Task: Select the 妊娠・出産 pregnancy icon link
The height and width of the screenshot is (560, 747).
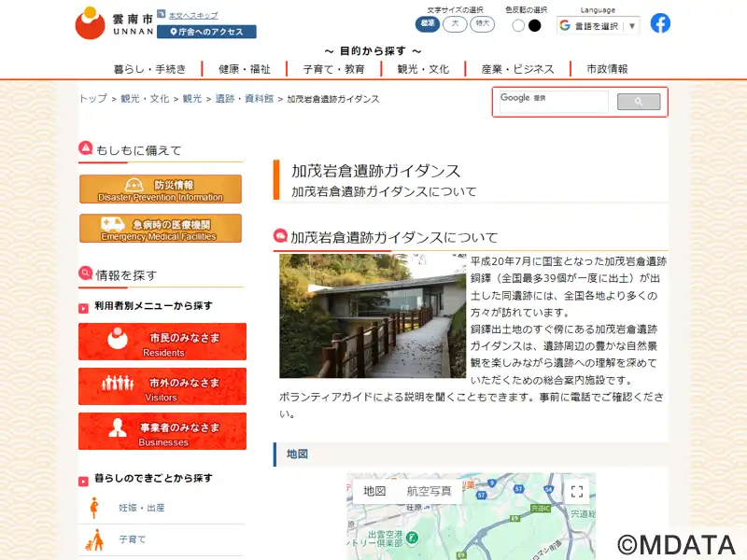Action: [x=94, y=508]
